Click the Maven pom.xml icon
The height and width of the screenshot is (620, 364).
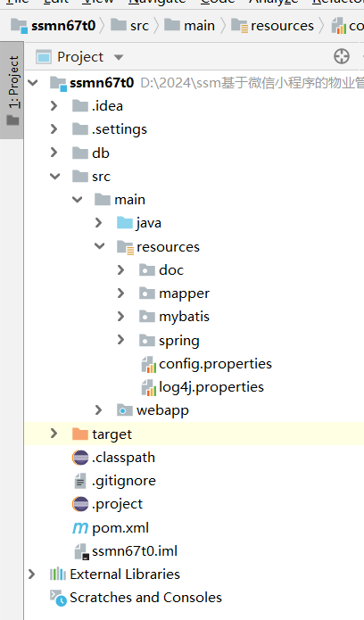pos(80,528)
